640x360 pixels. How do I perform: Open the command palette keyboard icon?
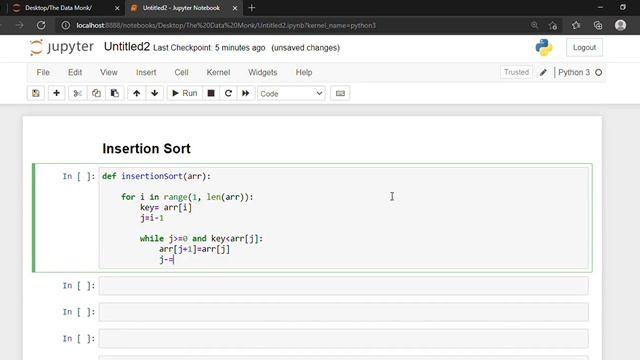340,93
